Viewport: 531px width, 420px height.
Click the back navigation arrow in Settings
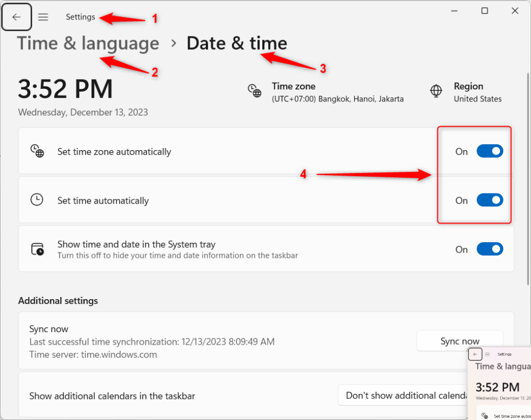tap(16, 17)
